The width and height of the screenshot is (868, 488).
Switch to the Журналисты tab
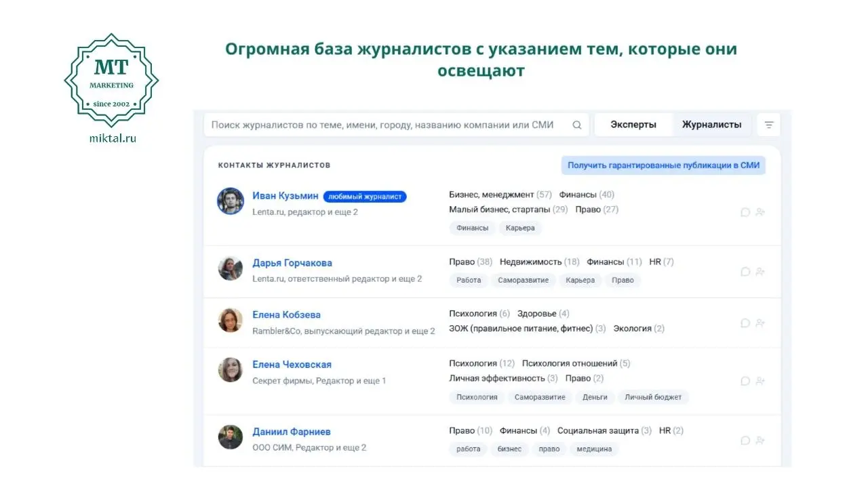click(711, 125)
